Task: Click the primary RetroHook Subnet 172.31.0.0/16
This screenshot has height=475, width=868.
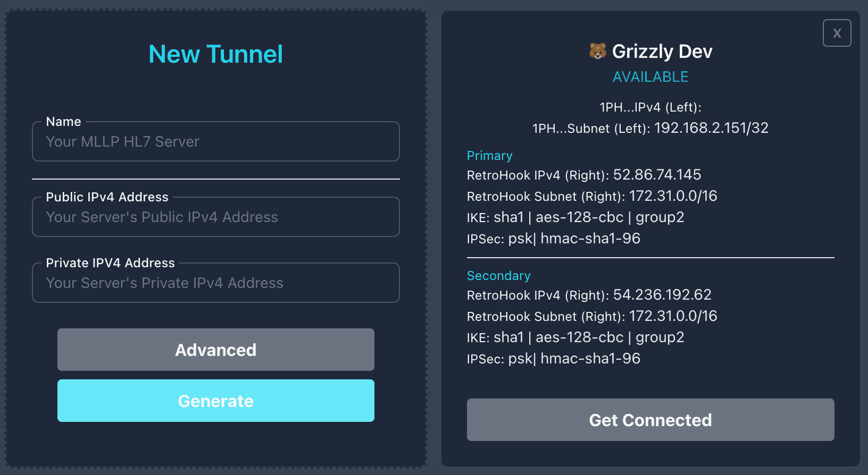Action: pyautogui.click(x=673, y=196)
